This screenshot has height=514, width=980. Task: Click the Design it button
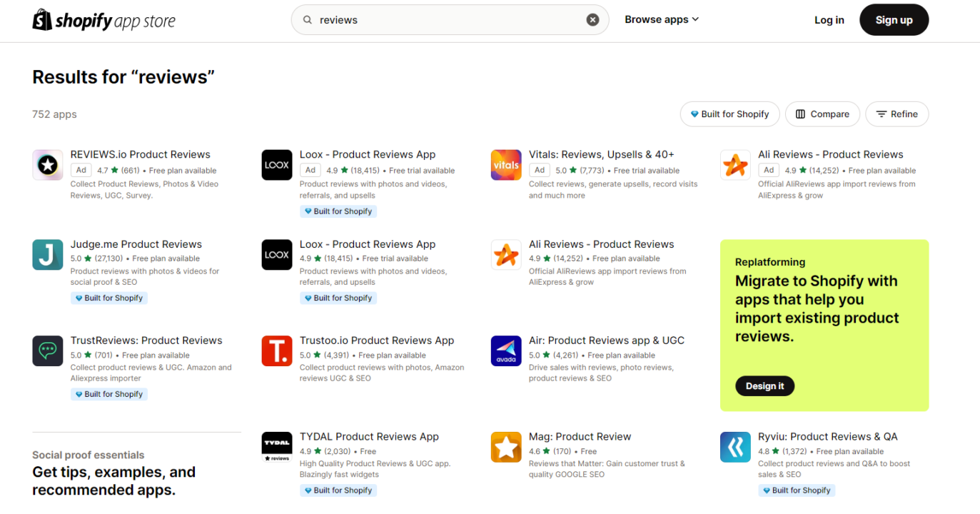(764, 386)
